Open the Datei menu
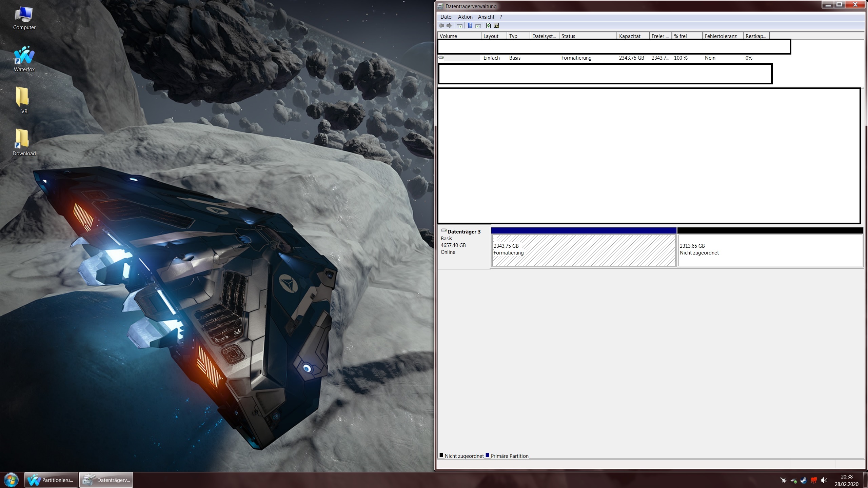This screenshot has width=868, height=488. [446, 17]
